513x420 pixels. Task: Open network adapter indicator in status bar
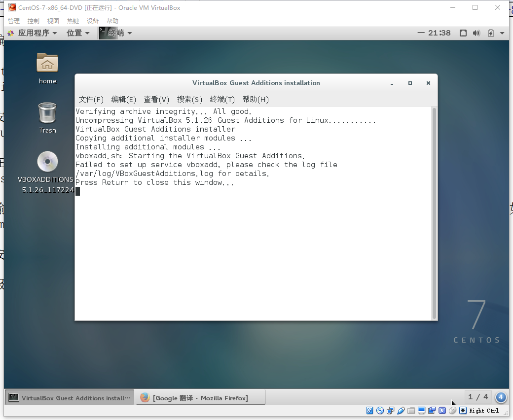390,411
